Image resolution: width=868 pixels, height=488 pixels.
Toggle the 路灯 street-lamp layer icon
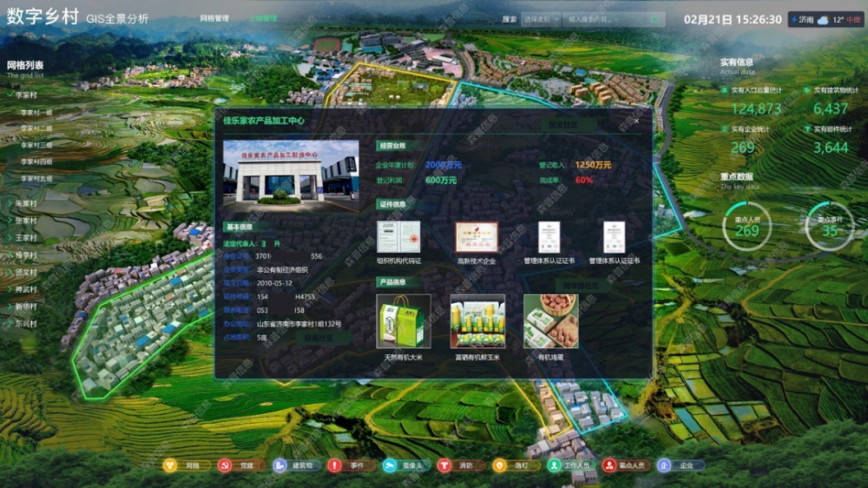click(499, 465)
